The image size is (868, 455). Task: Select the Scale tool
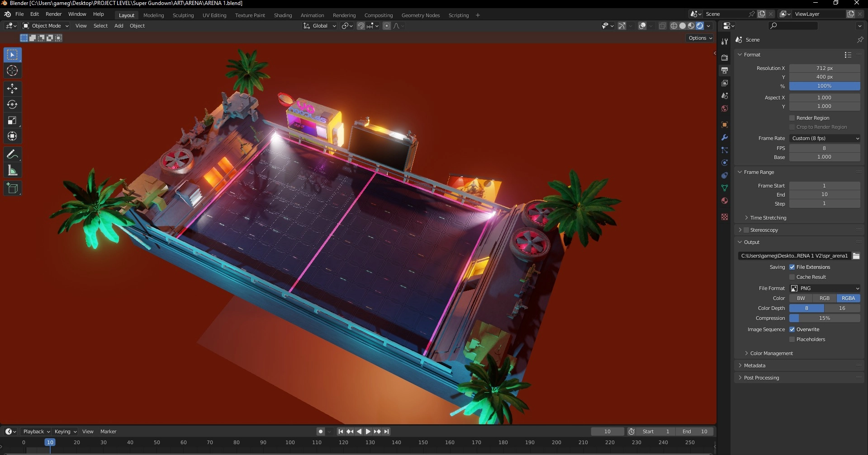tap(12, 120)
